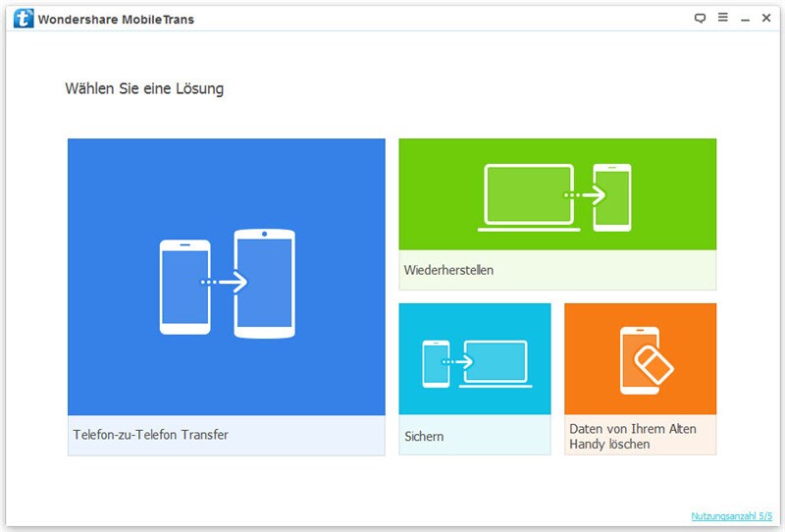The image size is (785, 532).
Task: Click the Nutzungsanzahl 5/5 link
Action: 731,515
